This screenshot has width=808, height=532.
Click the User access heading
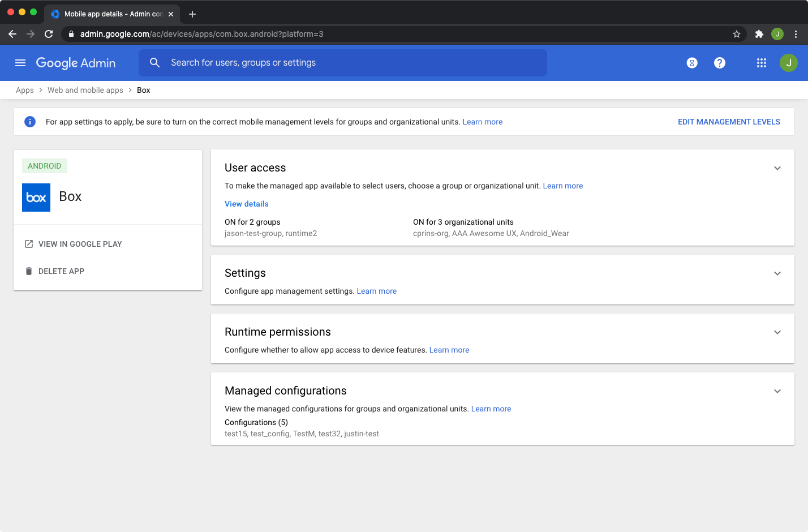255,168
